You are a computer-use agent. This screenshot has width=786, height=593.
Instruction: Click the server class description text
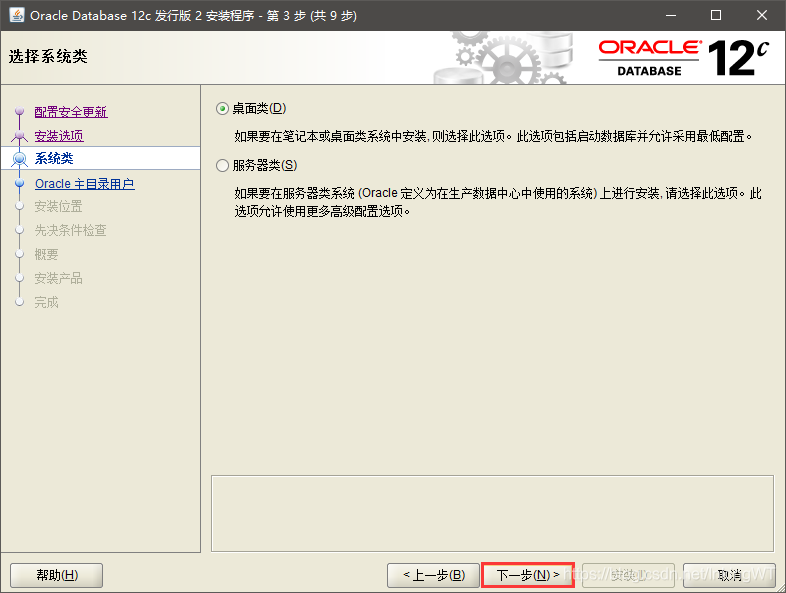[498, 202]
